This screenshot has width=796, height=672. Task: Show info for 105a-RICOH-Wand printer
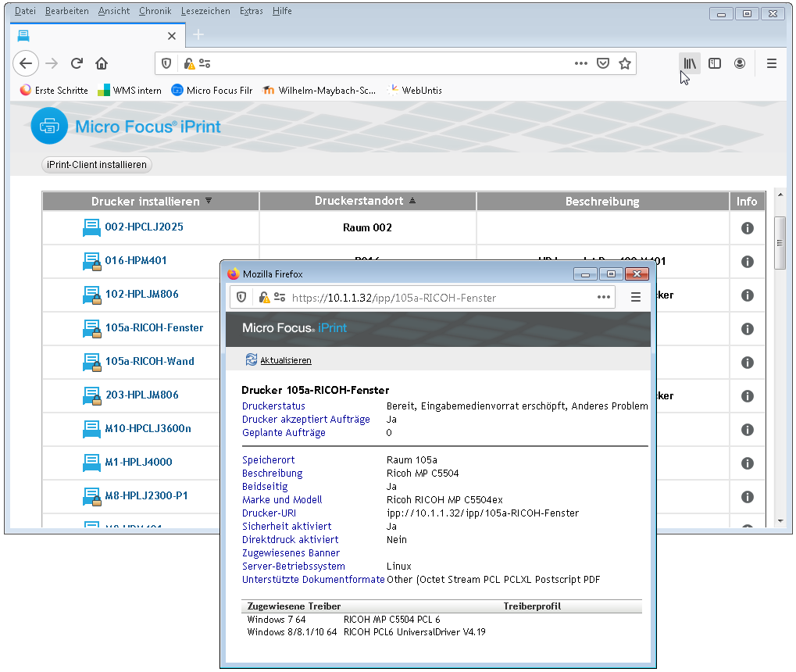(748, 362)
